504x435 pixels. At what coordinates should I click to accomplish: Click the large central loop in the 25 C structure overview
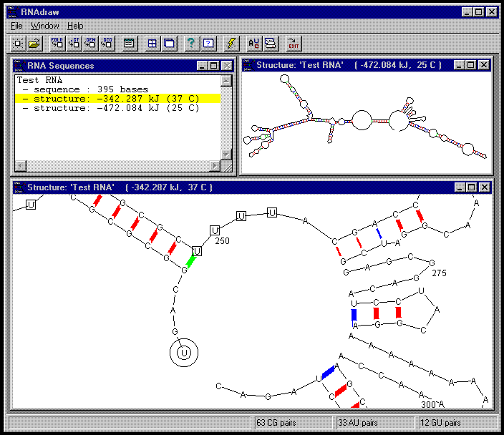click(362, 120)
